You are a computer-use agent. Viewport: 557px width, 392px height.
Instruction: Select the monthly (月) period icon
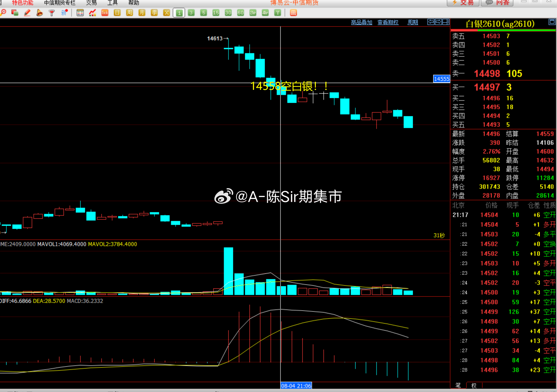[142, 13]
